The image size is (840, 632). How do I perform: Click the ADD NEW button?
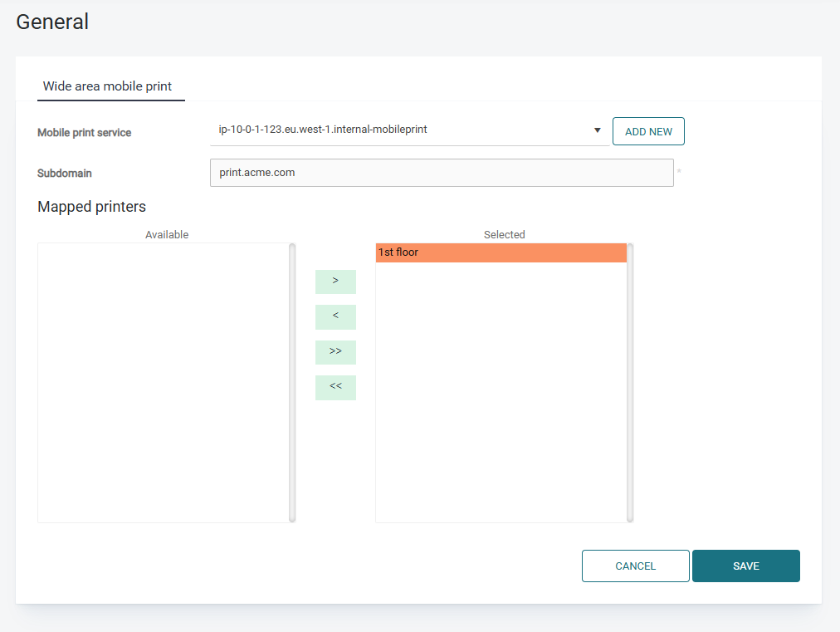(648, 132)
